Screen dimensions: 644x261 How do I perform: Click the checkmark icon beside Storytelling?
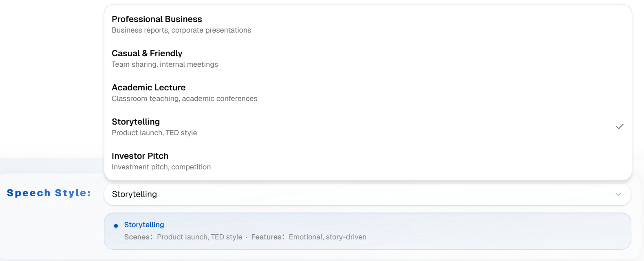point(620,127)
